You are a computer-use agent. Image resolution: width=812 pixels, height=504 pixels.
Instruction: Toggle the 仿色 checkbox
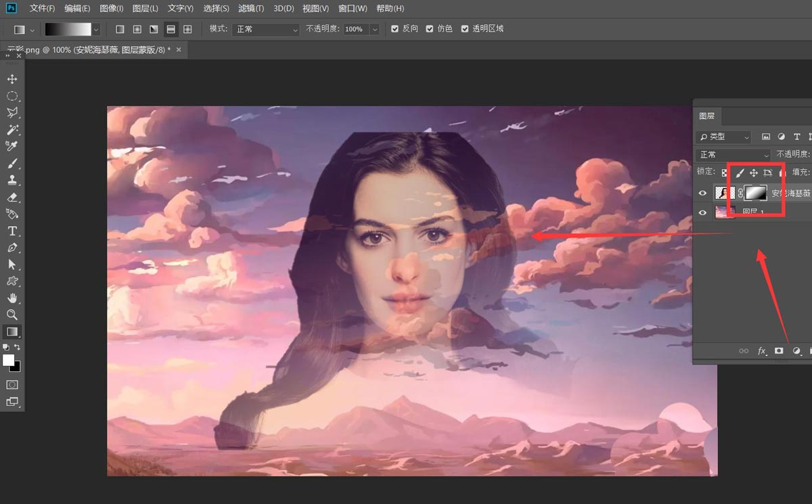click(430, 29)
